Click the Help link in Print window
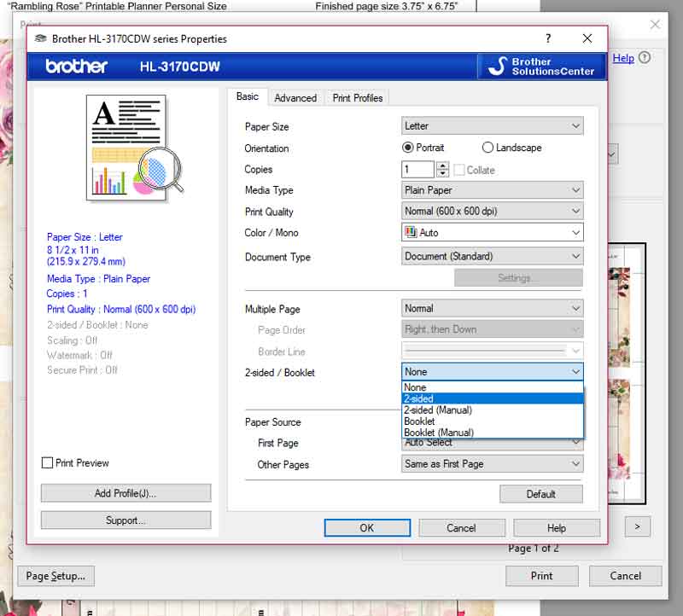The width and height of the screenshot is (683, 616). tap(623, 58)
